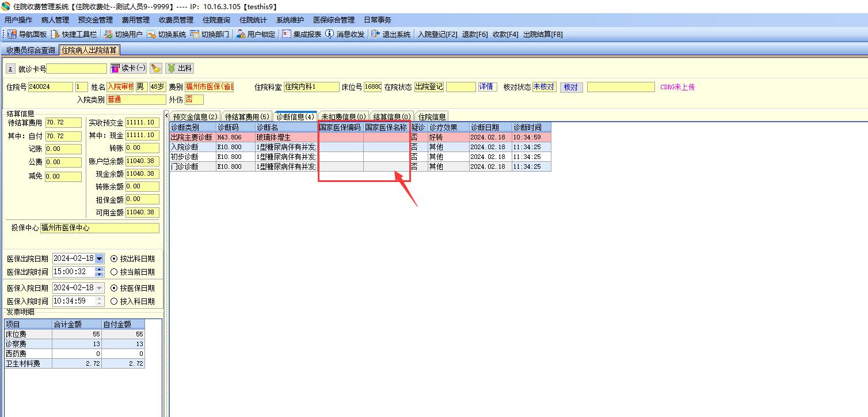This screenshot has width=868, height=417.
Task: Click the 国家医保编码 column header
Action: [340, 127]
